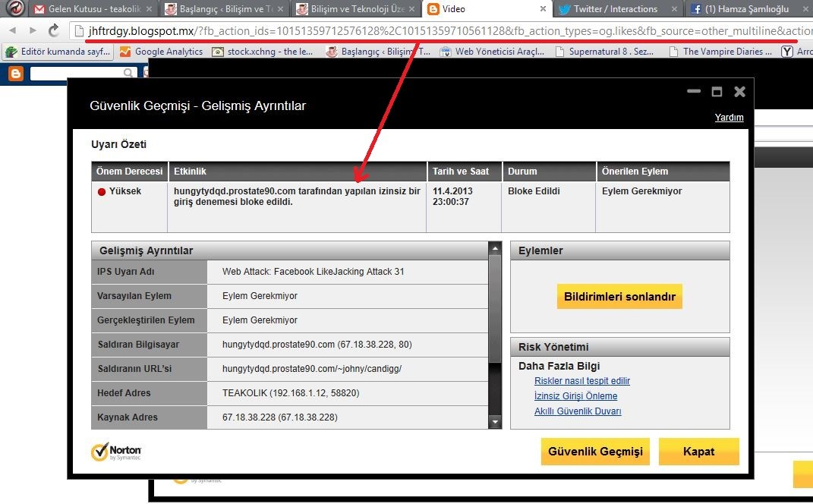Maximize the Norton Güvenlik Geçmişi window
This screenshot has width=813, height=504.
click(x=717, y=92)
